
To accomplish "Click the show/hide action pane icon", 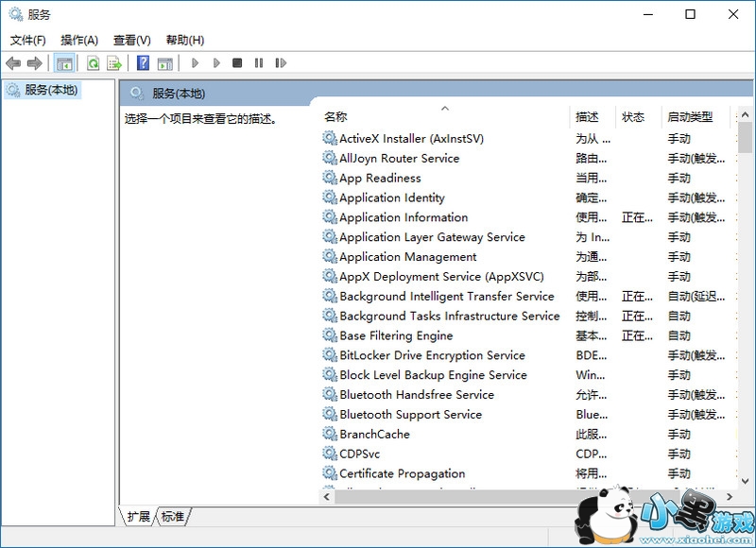I will point(164,63).
